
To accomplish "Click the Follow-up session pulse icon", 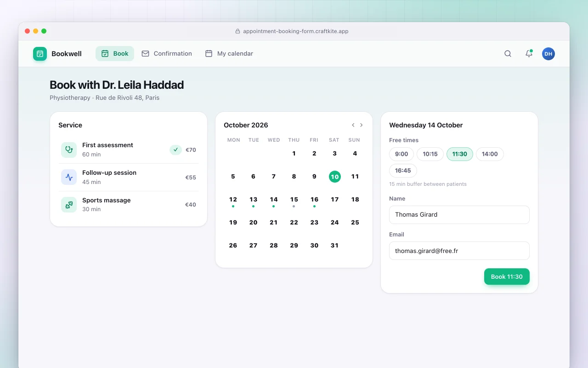I will click(69, 177).
